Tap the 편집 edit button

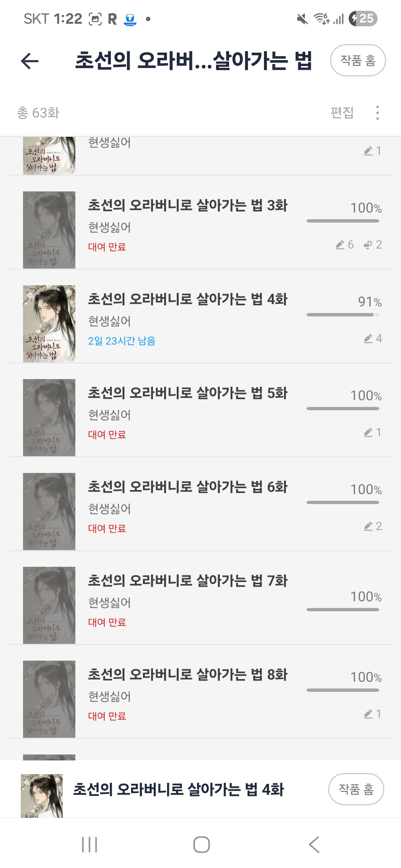click(x=342, y=113)
